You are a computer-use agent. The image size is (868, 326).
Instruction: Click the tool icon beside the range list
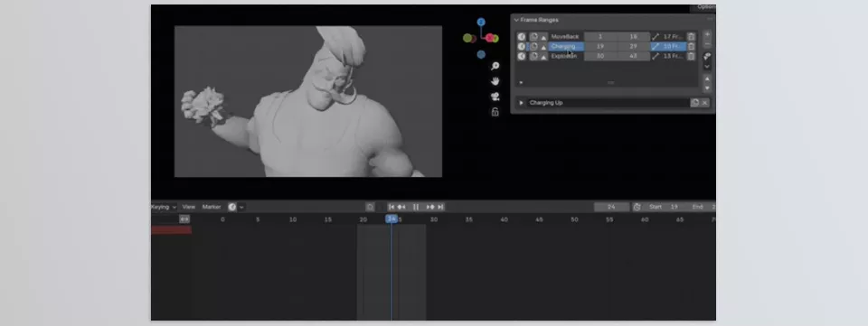pos(707,56)
